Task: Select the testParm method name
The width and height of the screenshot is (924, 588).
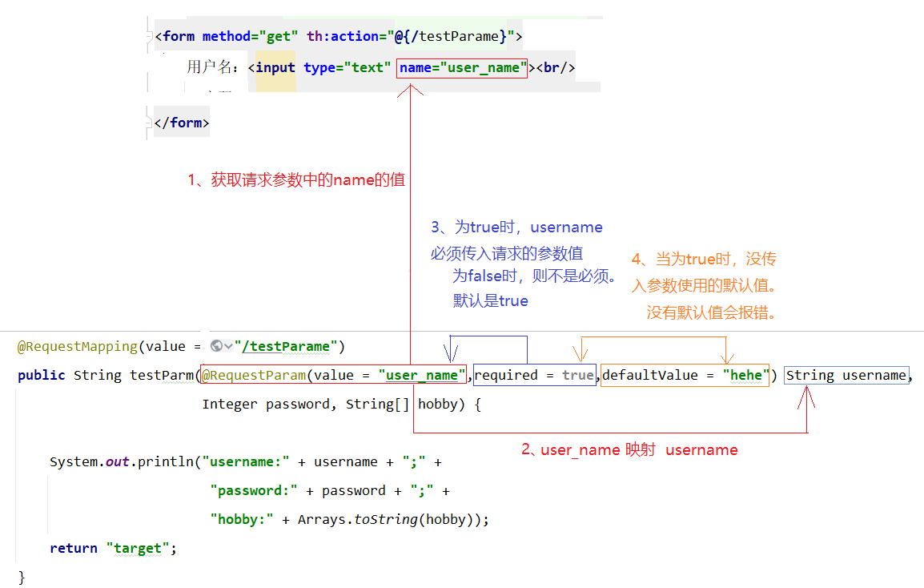Action: [162, 376]
